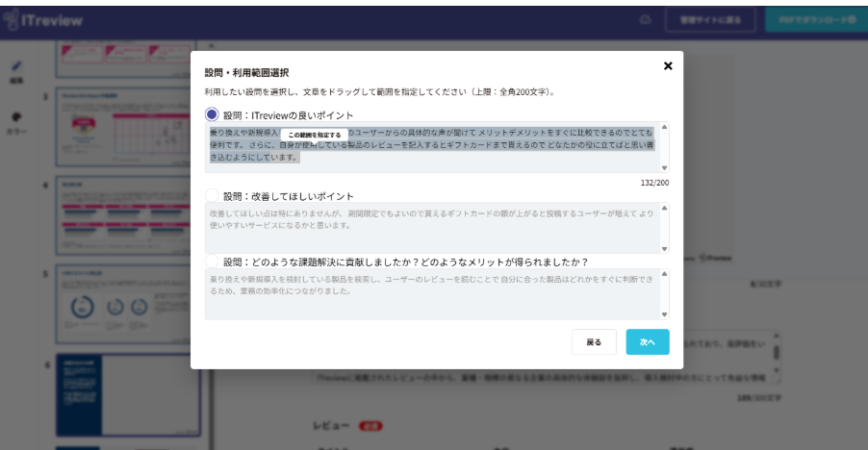The width and height of the screenshot is (868, 450).
Task: Select the color palette icon in sidebar
Action: [x=16, y=117]
